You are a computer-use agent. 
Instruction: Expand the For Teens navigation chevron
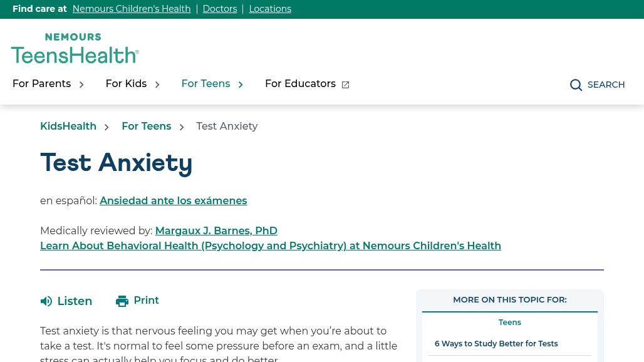[241, 85]
